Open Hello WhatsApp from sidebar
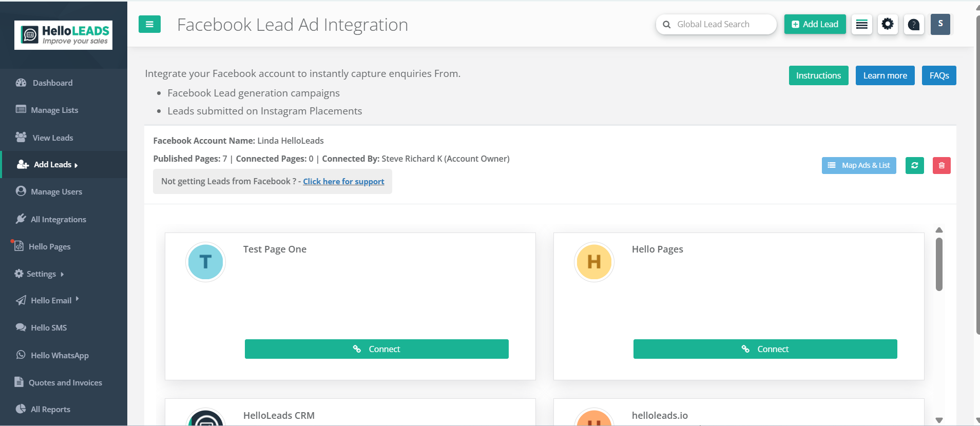Screen dimensions: 980x426 (x=60, y=356)
